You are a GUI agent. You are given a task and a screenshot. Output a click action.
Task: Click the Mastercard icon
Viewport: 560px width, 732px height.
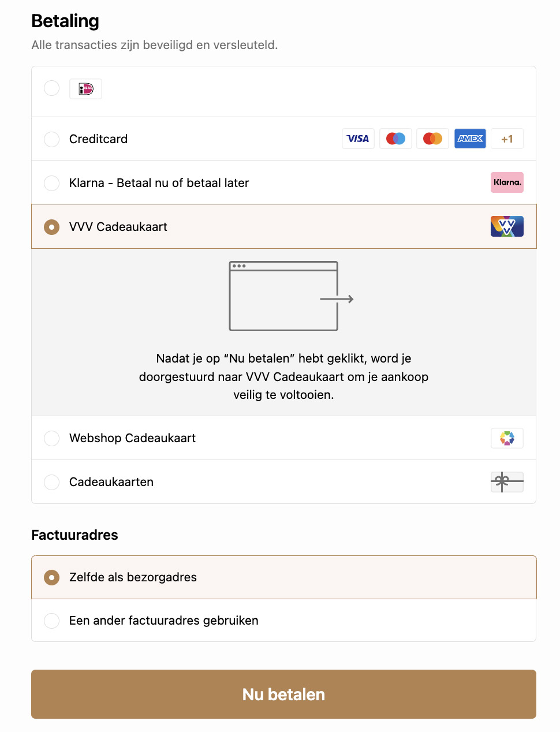click(432, 139)
